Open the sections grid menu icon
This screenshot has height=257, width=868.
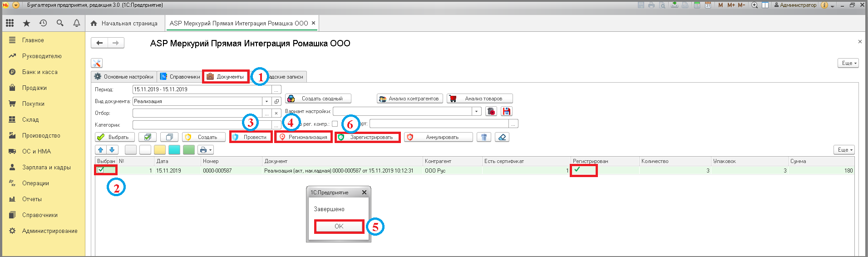pos(10,23)
